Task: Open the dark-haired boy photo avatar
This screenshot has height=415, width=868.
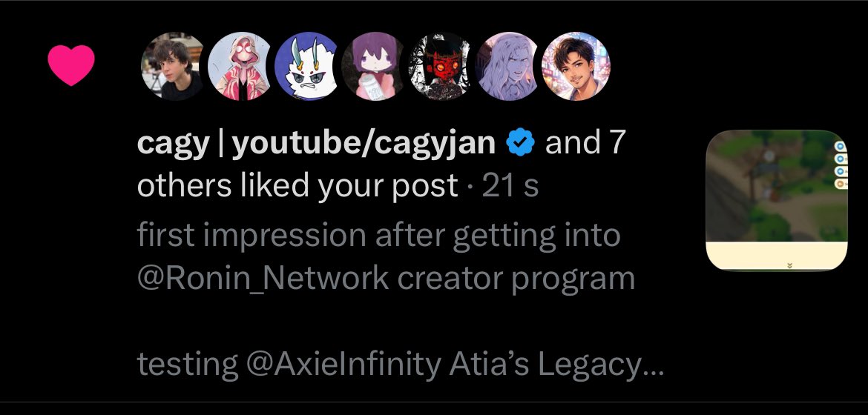Action: click(173, 66)
